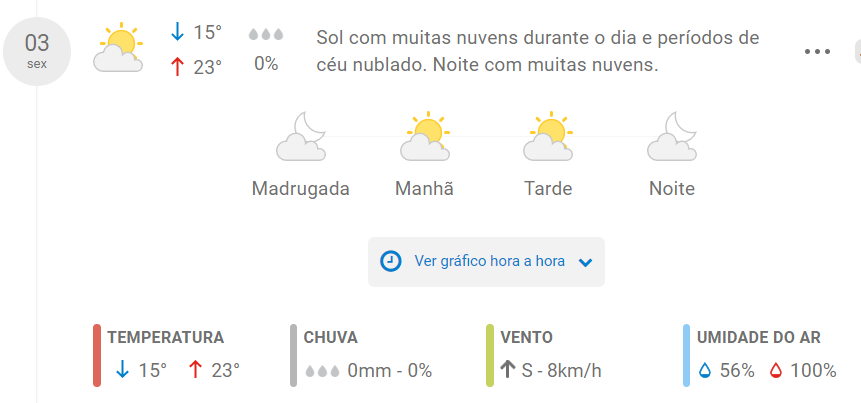Click the Manhã sun and cloud icon
This screenshot has width=861, height=403.
pyautogui.click(x=425, y=136)
